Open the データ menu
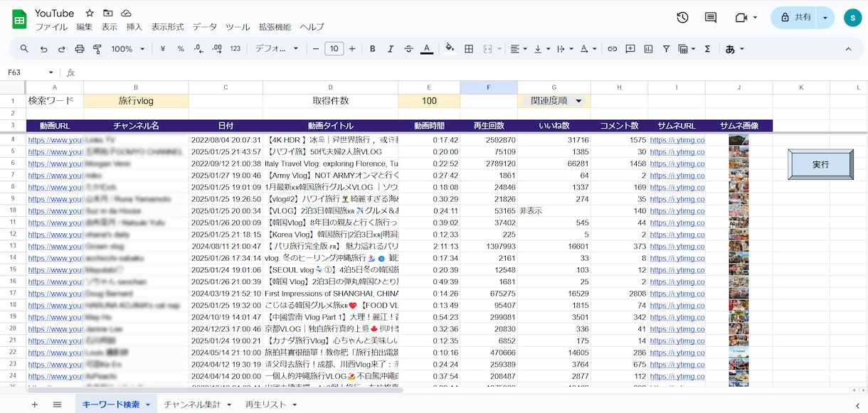The image size is (868, 413). click(x=205, y=27)
